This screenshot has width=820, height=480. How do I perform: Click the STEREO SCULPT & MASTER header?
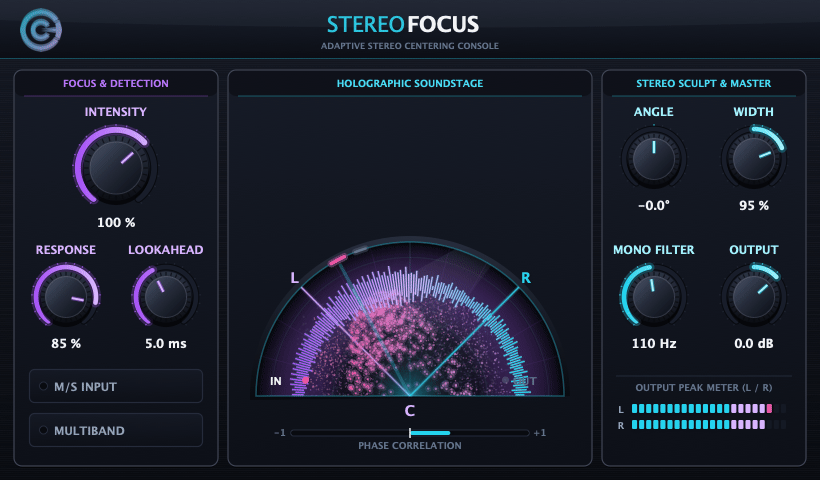point(703,83)
